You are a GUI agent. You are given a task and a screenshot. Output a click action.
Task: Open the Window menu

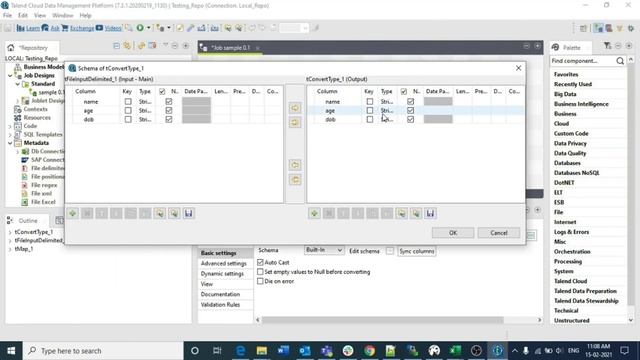[63, 16]
